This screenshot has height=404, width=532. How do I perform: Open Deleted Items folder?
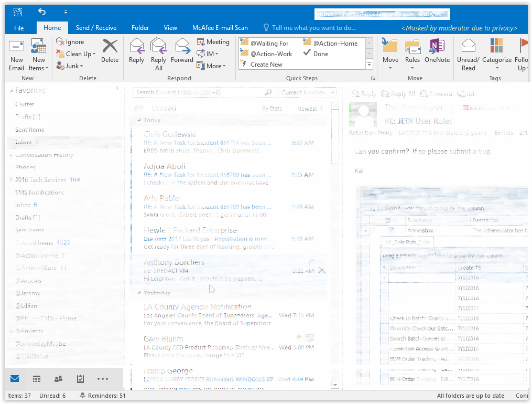42,243
